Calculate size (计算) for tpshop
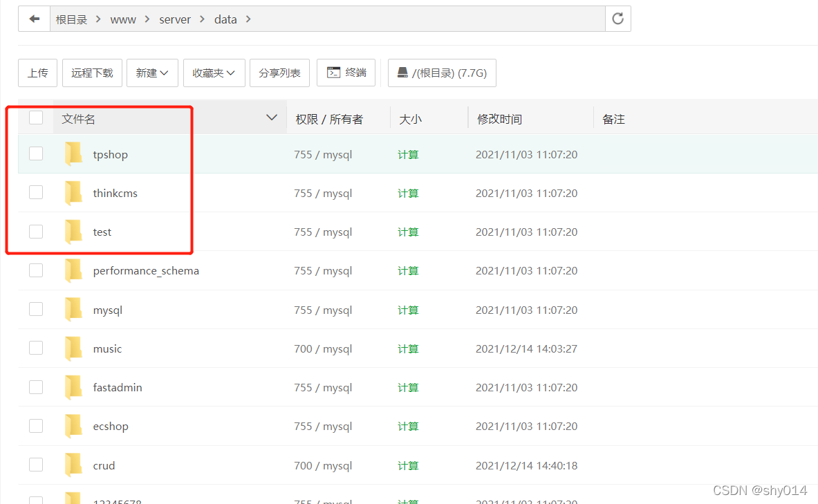The width and height of the screenshot is (818, 504). click(x=408, y=154)
